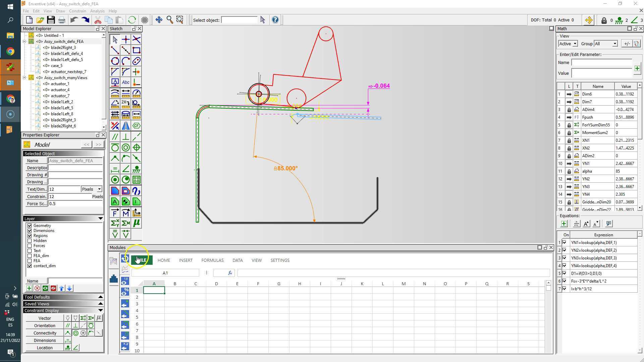This screenshot has width=644, height=362.
Task: Select the Abc text annotation tool
Action: 126,82
